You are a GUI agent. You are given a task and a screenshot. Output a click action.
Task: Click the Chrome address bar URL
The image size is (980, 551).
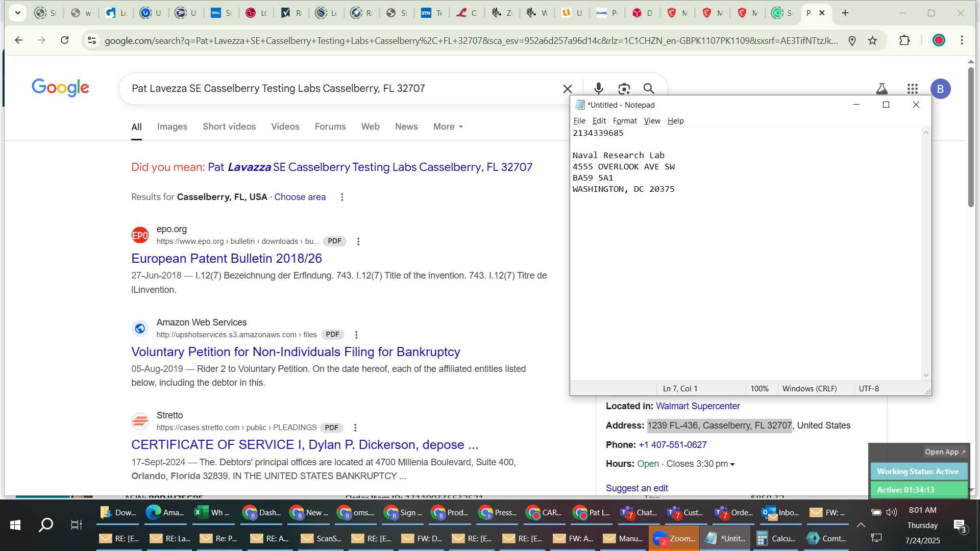click(x=471, y=41)
